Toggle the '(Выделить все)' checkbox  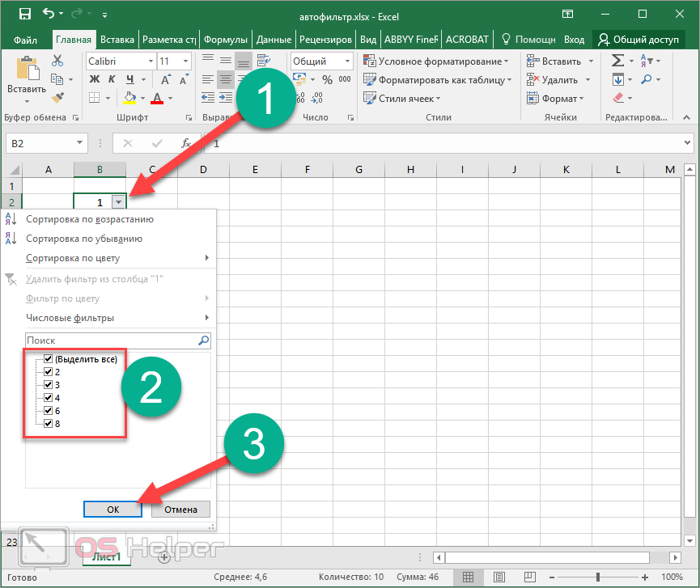pyautogui.click(x=48, y=359)
